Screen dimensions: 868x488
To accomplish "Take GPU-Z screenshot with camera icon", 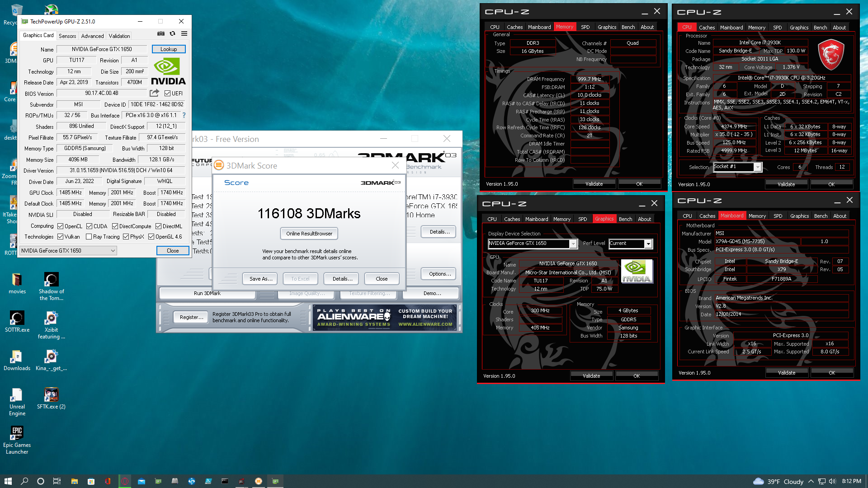I will point(161,33).
